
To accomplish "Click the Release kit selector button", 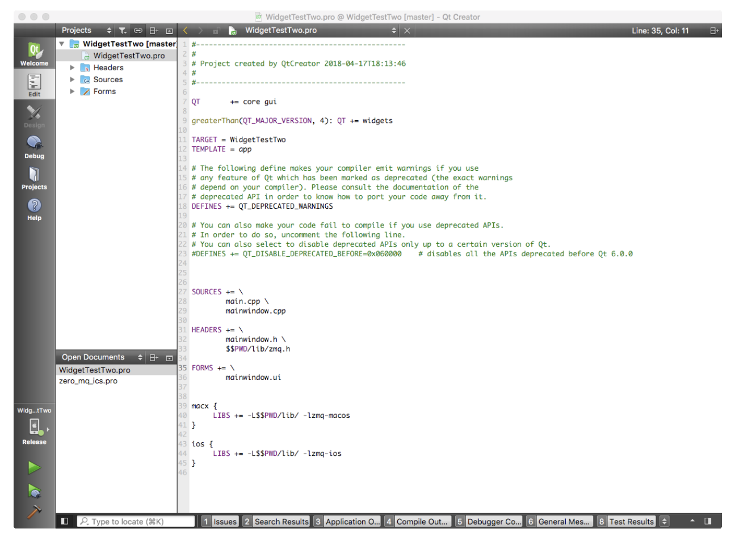I will pos(34,426).
